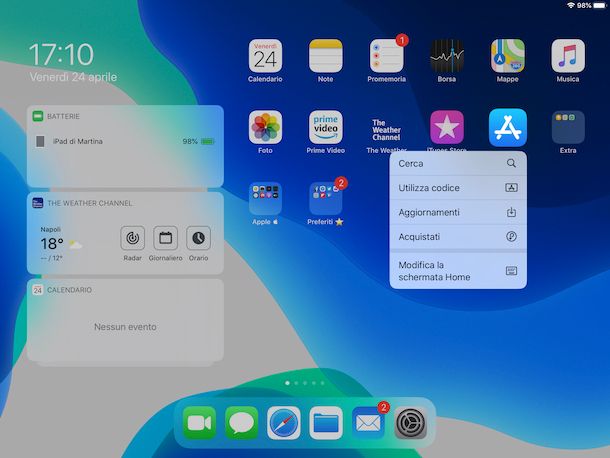This screenshot has height=458, width=610.
Task: Launch the Musica app
Action: 568,56
